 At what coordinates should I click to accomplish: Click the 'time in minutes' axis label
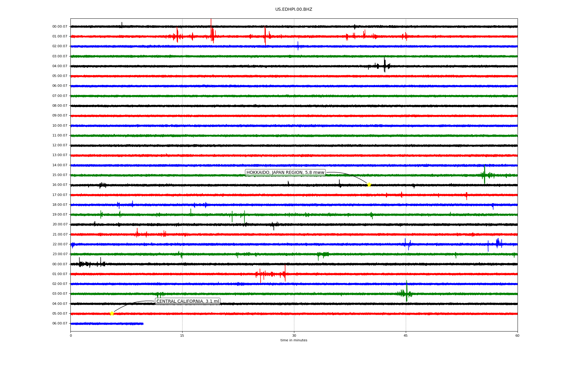click(x=294, y=340)
